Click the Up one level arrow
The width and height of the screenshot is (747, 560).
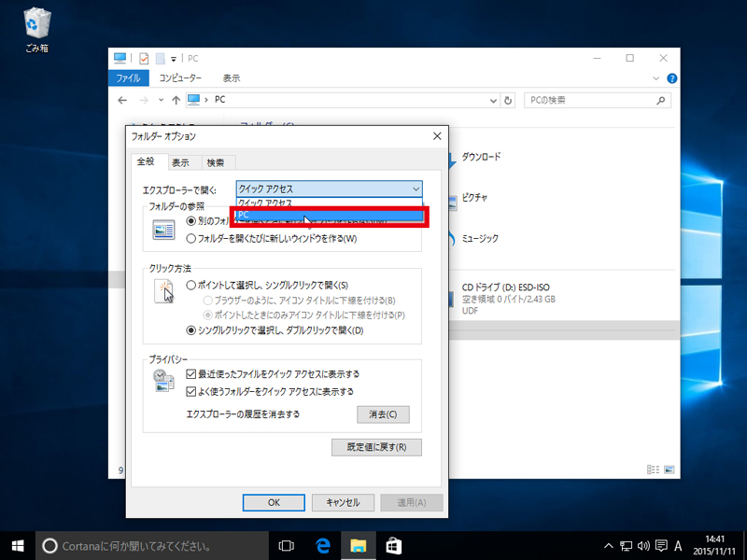click(176, 100)
